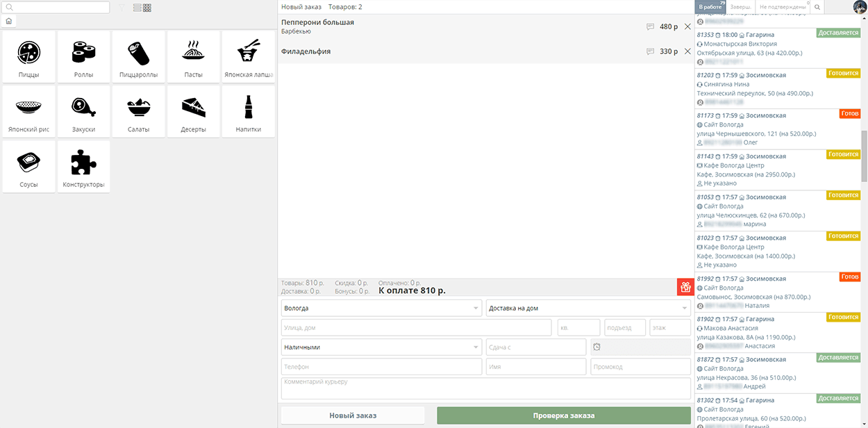This screenshot has height=428, width=868.
Task: Click the Новый заказ button
Action: point(353,415)
